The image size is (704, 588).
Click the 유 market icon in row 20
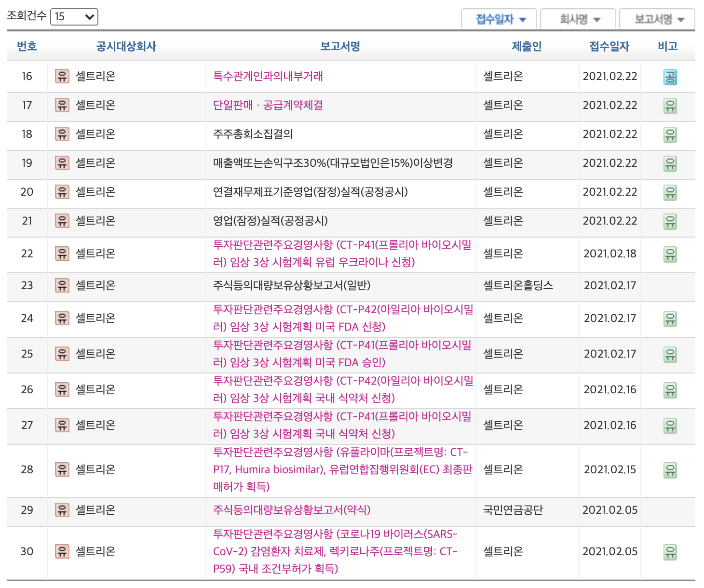62,192
